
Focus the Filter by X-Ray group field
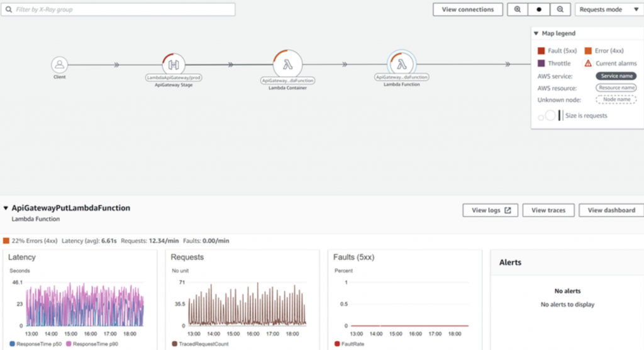[x=118, y=9]
